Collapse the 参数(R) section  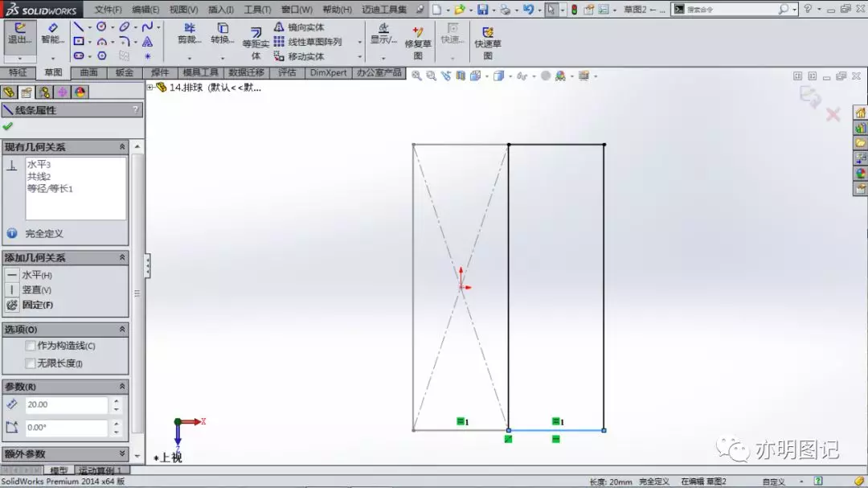tap(122, 386)
